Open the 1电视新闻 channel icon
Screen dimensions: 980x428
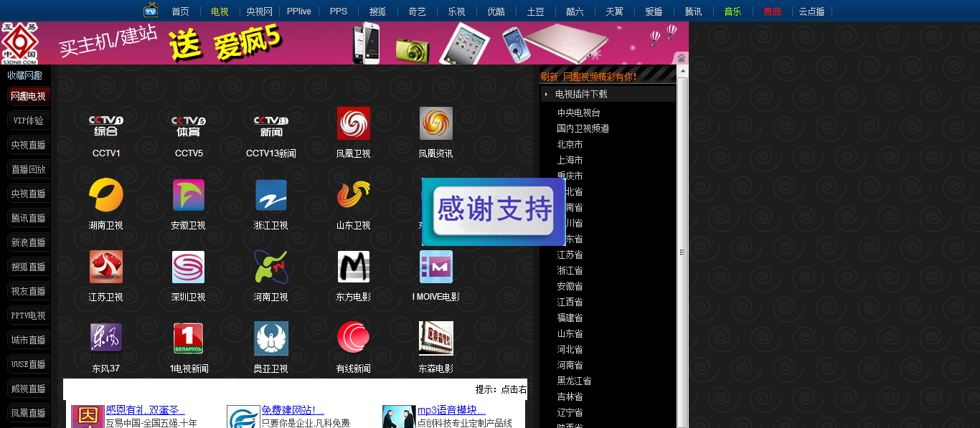click(x=189, y=338)
